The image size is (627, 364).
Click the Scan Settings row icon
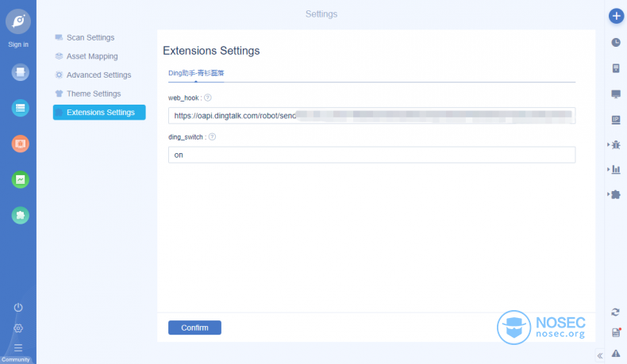coord(59,37)
